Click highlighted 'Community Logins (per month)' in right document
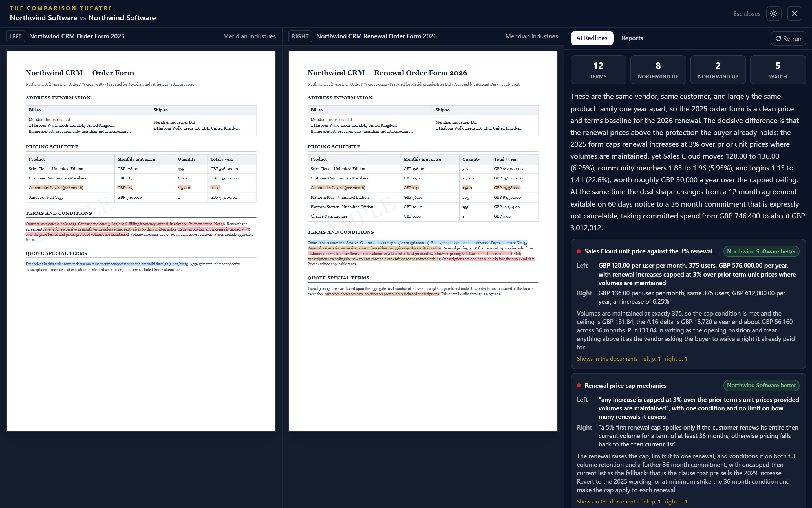This screenshot has height=508, width=812. (x=338, y=188)
